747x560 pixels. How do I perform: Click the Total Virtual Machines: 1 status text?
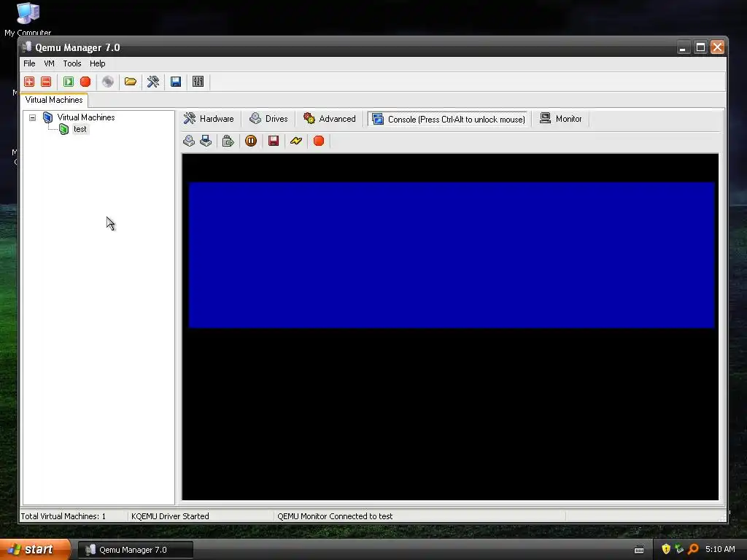coord(63,516)
